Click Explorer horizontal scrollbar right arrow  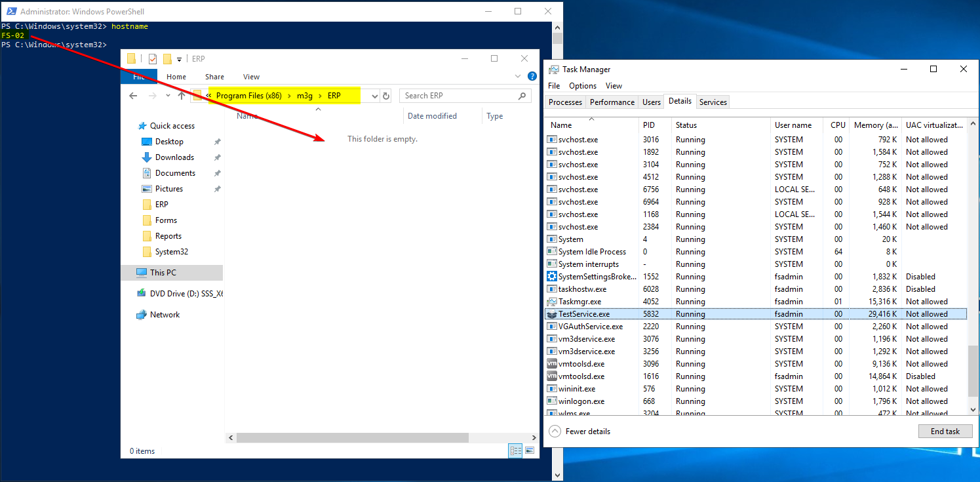pos(533,437)
